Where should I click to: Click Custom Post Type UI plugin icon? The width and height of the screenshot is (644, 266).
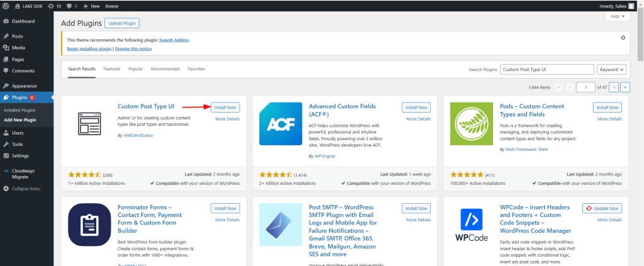tap(89, 123)
